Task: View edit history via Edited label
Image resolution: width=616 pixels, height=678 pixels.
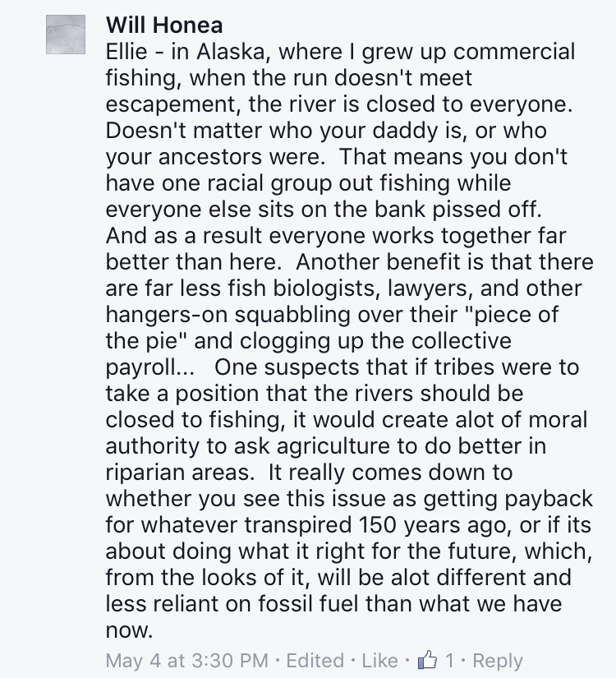Action: pos(315,660)
